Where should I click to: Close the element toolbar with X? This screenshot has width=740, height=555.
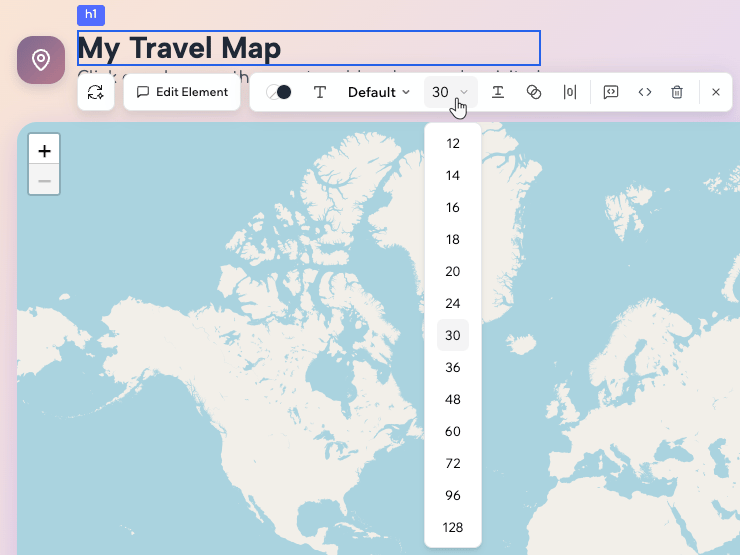pyautogui.click(x=715, y=92)
